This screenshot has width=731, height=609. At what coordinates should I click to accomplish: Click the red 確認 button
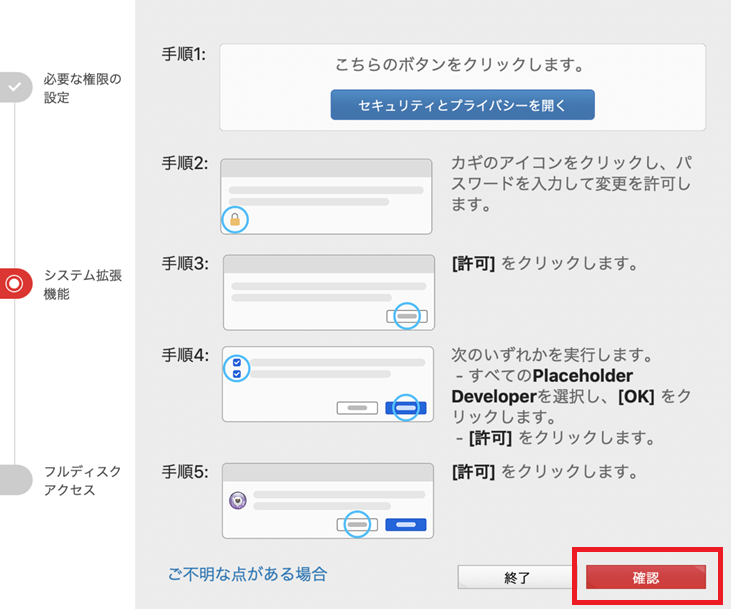point(646,577)
